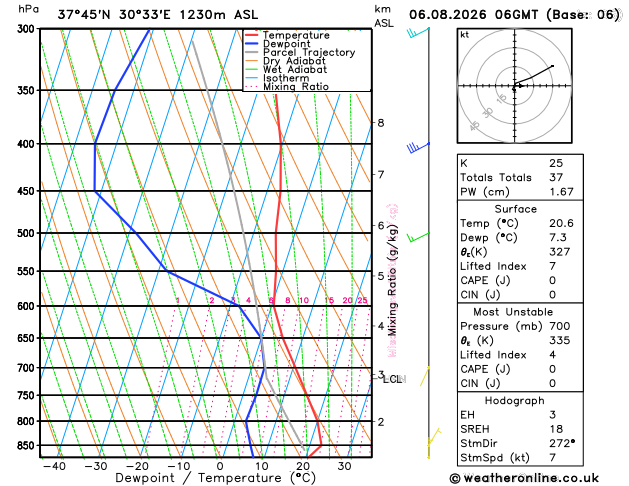The width and height of the screenshot is (629, 486).
Task: Click the 300 pressure level label
Action: click(x=26, y=29)
